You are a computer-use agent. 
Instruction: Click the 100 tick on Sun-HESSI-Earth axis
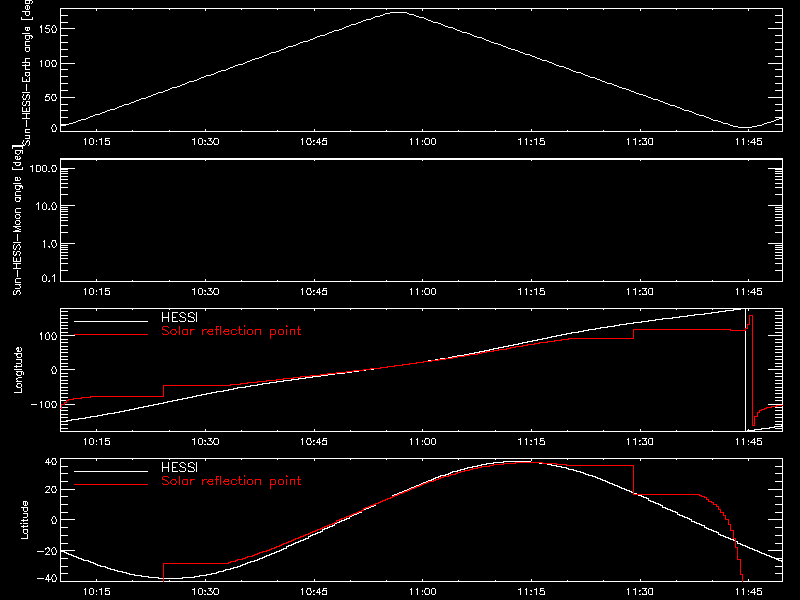[48, 64]
